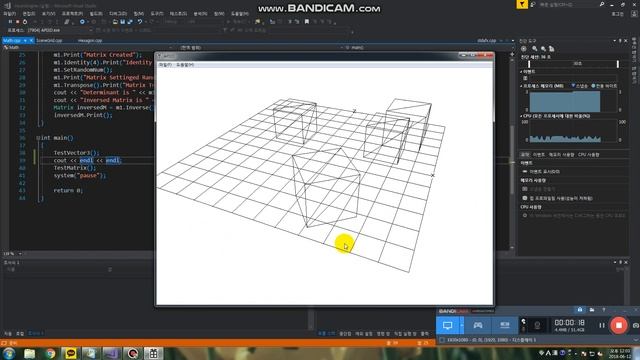Image resolution: width=640 pixels, height=360 pixels.
Task: Collapse the int main() code block
Action: coord(38,138)
